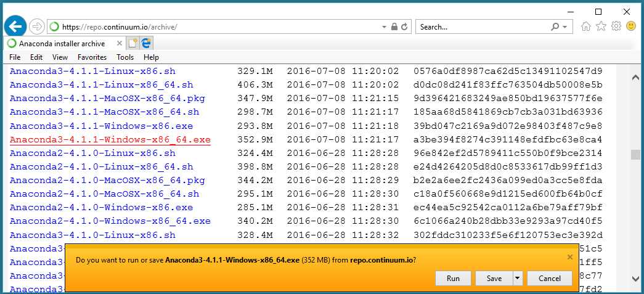
Task: Open the Tools gear icon
Action: point(616,27)
